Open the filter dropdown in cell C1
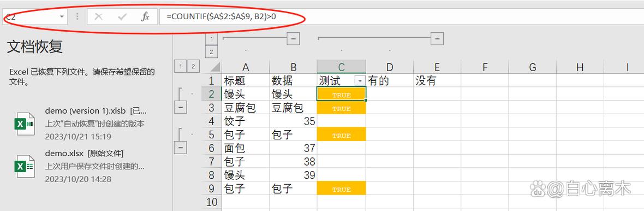The height and width of the screenshot is (211, 644). [x=360, y=80]
